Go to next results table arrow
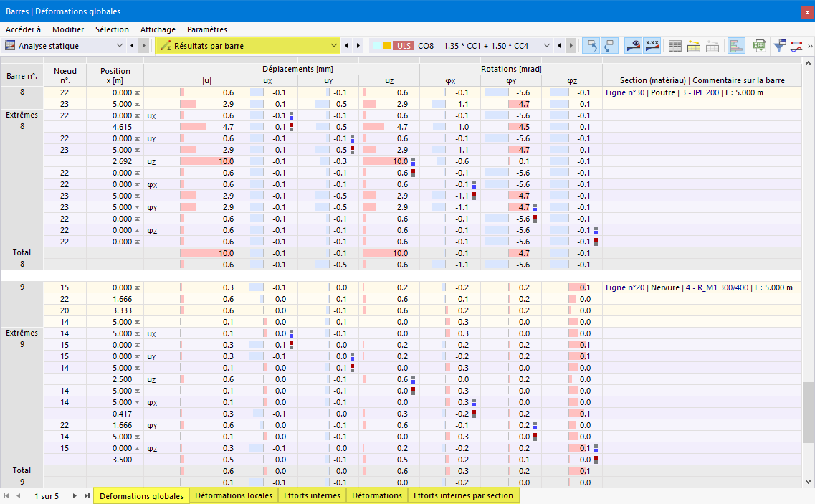This screenshot has width=815, height=504. [358, 46]
